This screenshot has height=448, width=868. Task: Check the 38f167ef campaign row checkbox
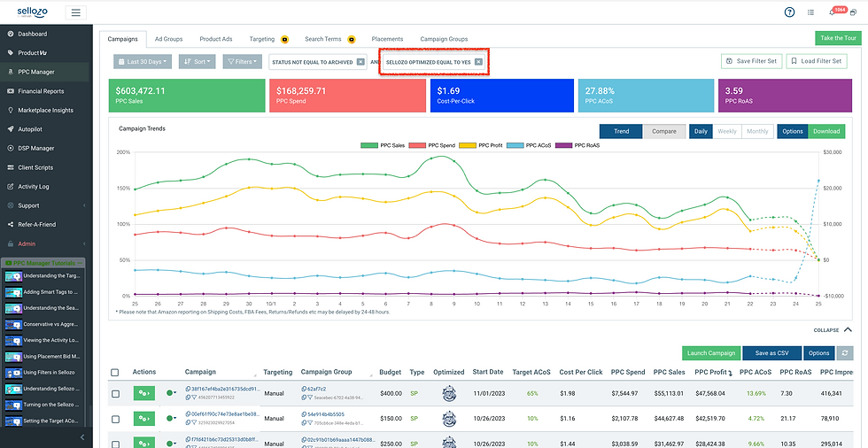click(x=115, y=394)
